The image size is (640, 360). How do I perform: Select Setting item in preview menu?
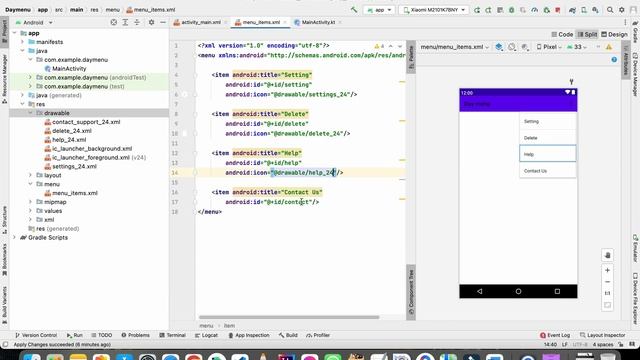click(x=547, y=121)
